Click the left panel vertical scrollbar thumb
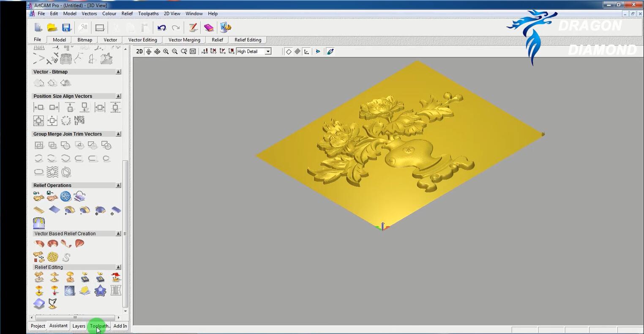Image resolution: width=644 pixels, height=334 pixels. [x=125, y=233]
